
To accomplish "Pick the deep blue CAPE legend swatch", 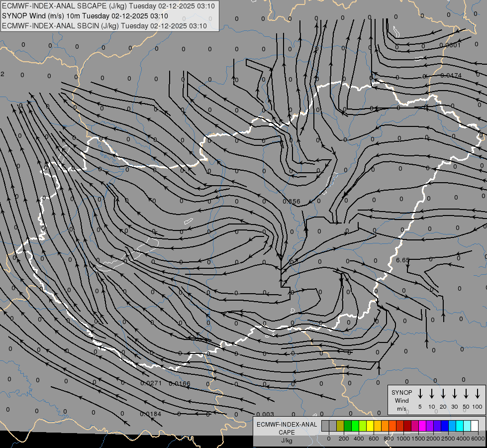I will tap(445, 426).
